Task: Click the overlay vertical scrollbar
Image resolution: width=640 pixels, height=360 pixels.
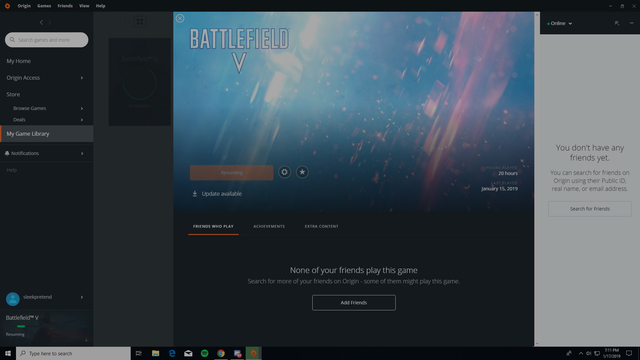Action: point(537,179)
